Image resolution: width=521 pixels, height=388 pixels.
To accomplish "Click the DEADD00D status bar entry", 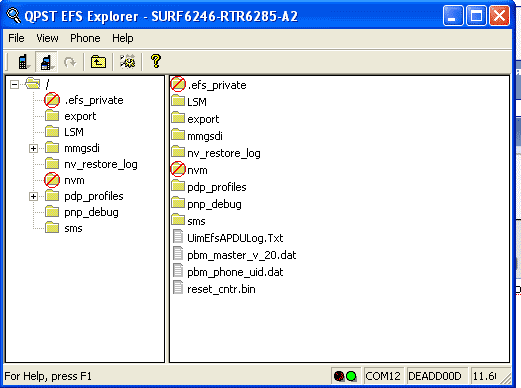I will [x=436, y=376].
